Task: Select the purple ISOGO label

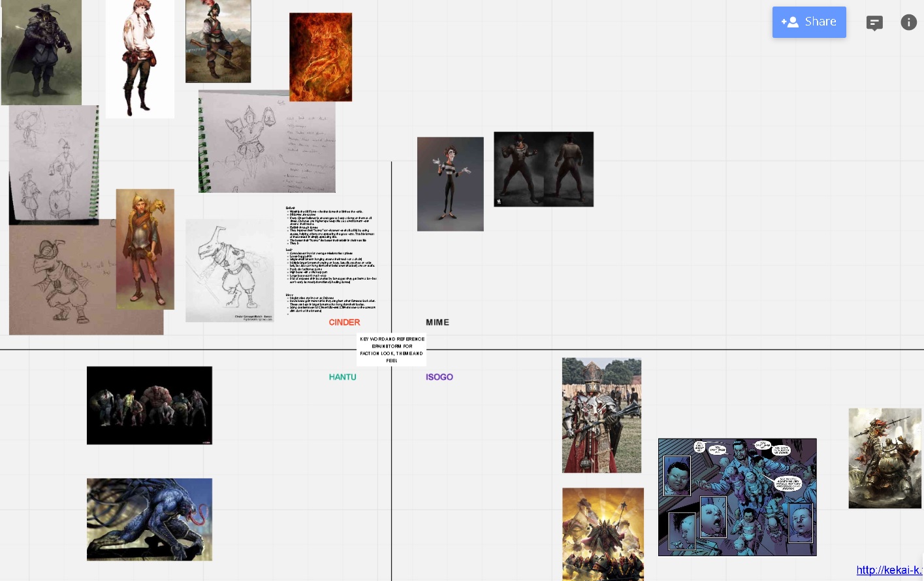Action: click(x=439, y=377)
